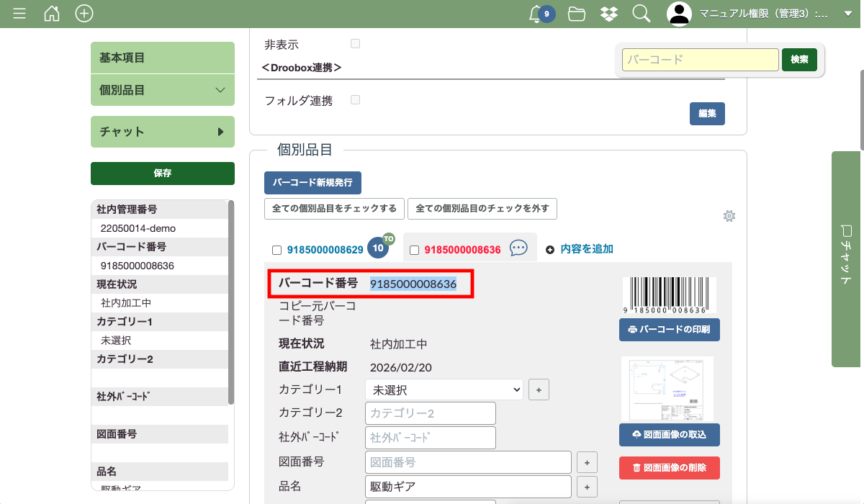Open the notification bell icon
Screen dimensions: 864x504
[536, 14]
